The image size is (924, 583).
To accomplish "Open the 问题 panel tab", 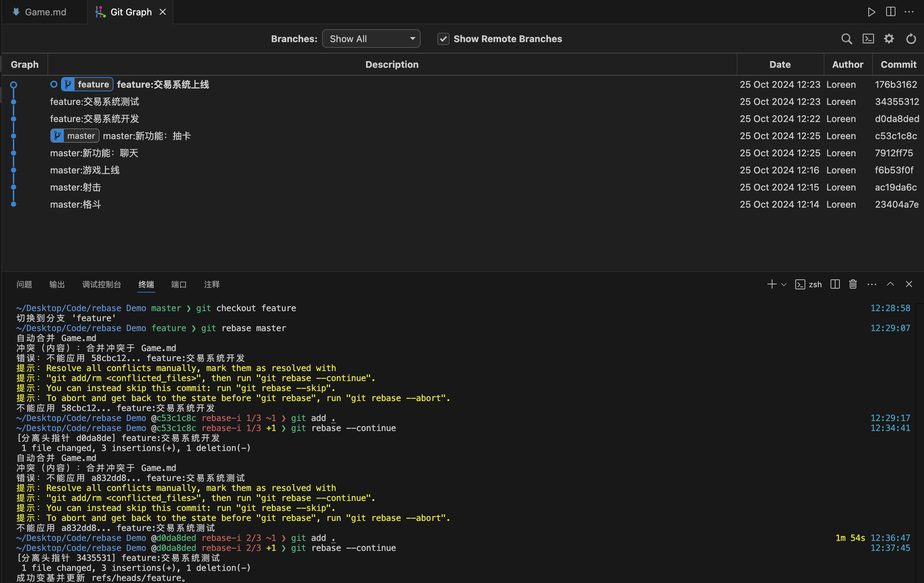I will (24, 284).
